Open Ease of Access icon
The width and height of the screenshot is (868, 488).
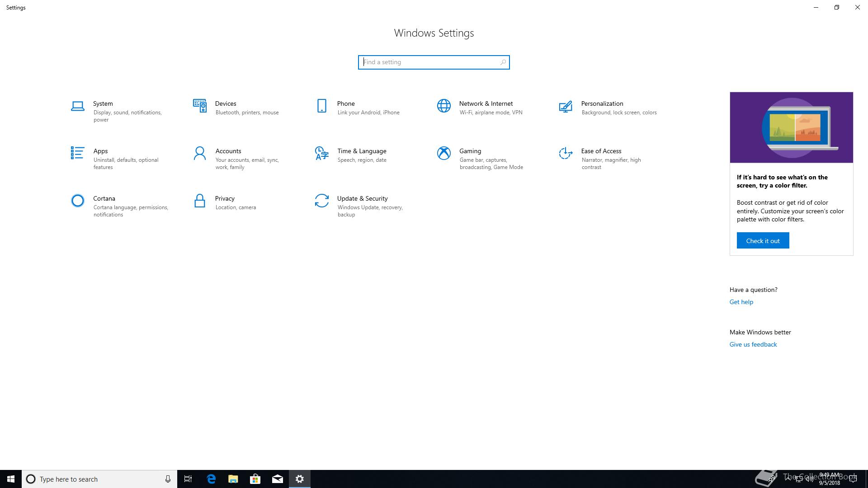pos(566,153)
